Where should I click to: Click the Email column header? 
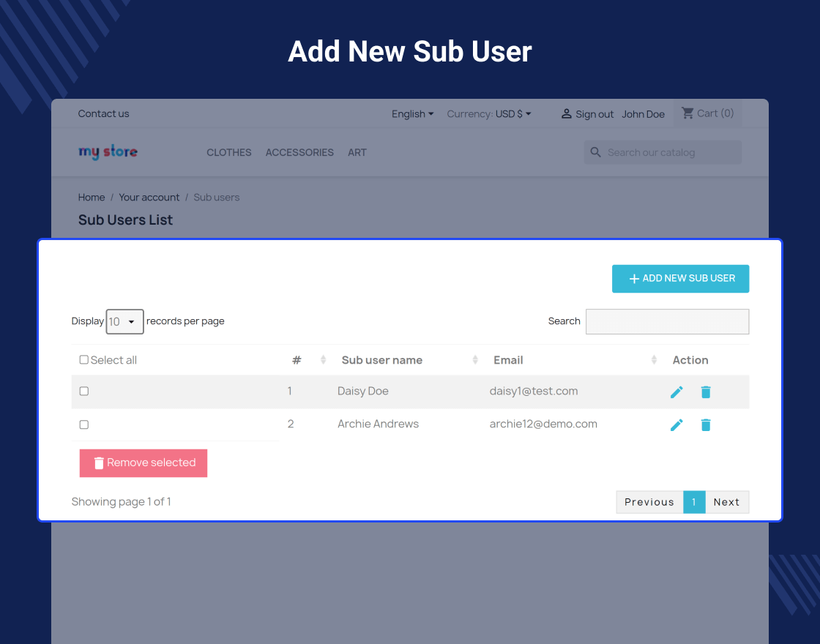(x=508, y=360)
